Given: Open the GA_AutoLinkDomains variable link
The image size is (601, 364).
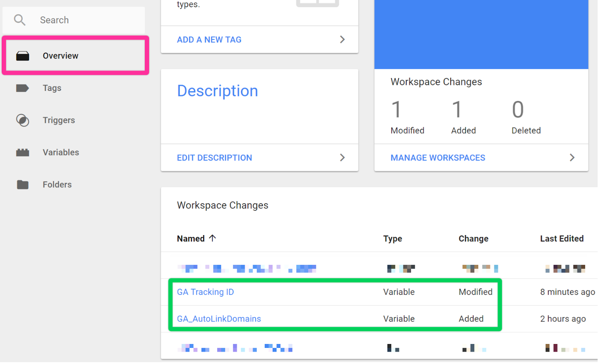Looking at the screenshot, I should (219, 319).
